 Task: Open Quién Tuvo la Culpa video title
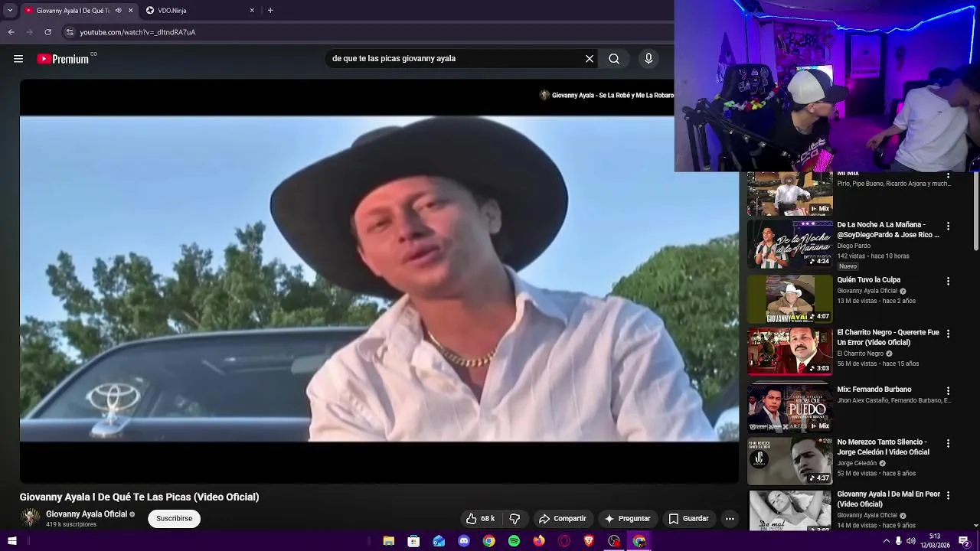tap(868, 280)
